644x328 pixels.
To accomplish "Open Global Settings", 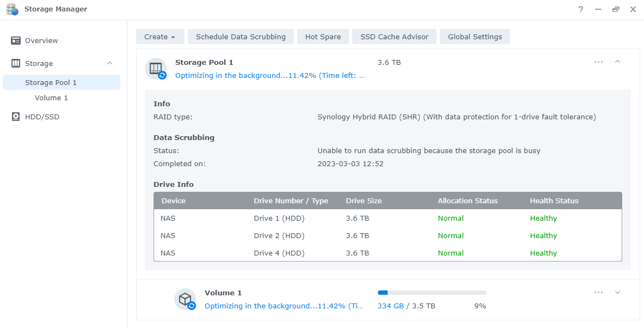I will 475,37.
